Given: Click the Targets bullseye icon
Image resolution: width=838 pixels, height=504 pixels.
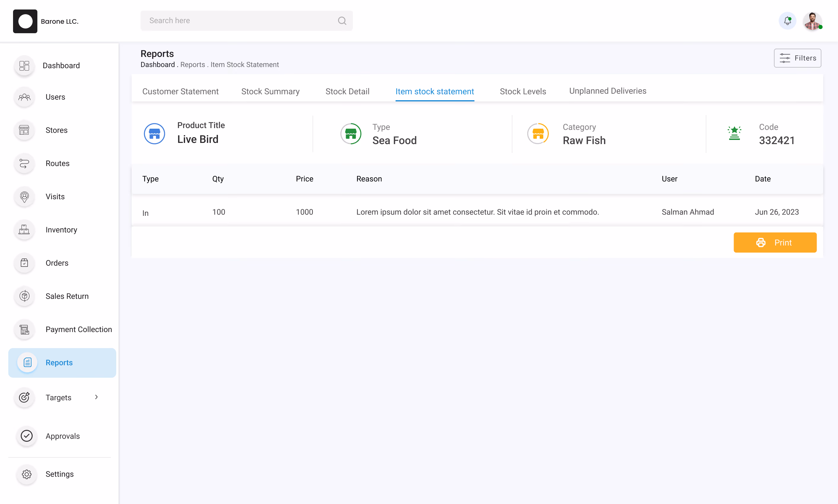Looking at the screenshot, I should [24, 397].
